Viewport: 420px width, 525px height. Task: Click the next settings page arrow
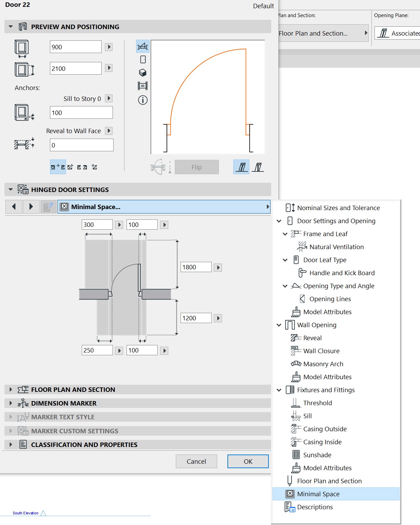pyautogui.click(x=31, y=207)
